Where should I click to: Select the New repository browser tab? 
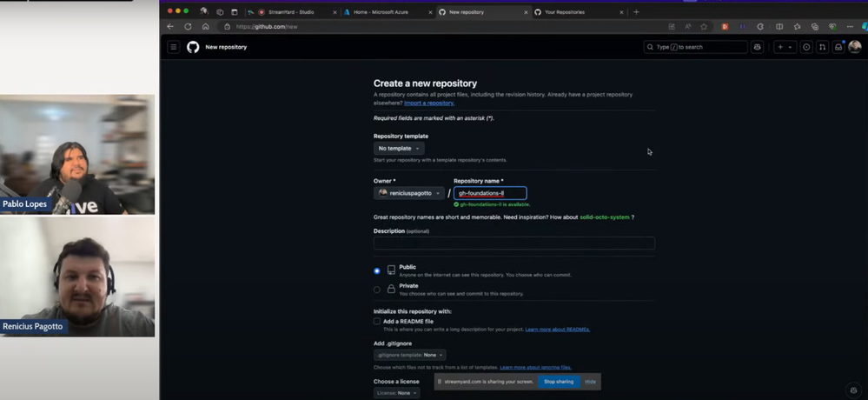point(483,11)
